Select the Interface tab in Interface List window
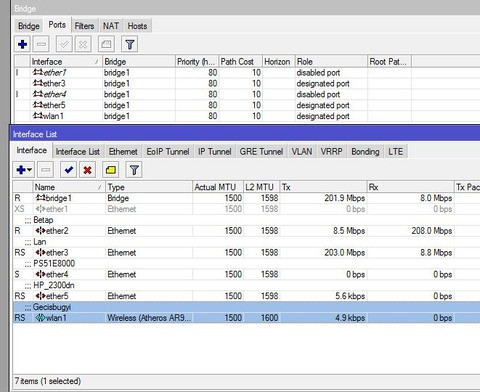 32,150
